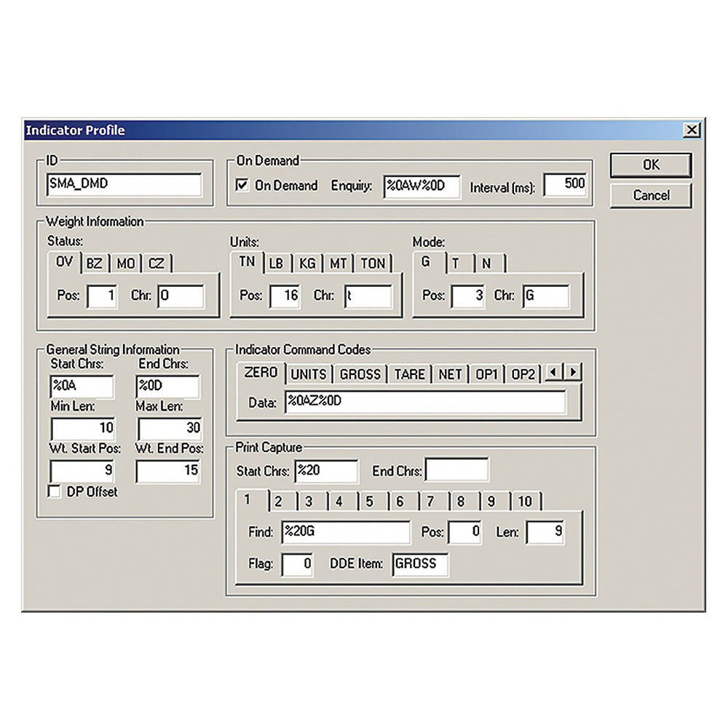Select the KG units tab
728x728 pixels.
tap(307, 264)
